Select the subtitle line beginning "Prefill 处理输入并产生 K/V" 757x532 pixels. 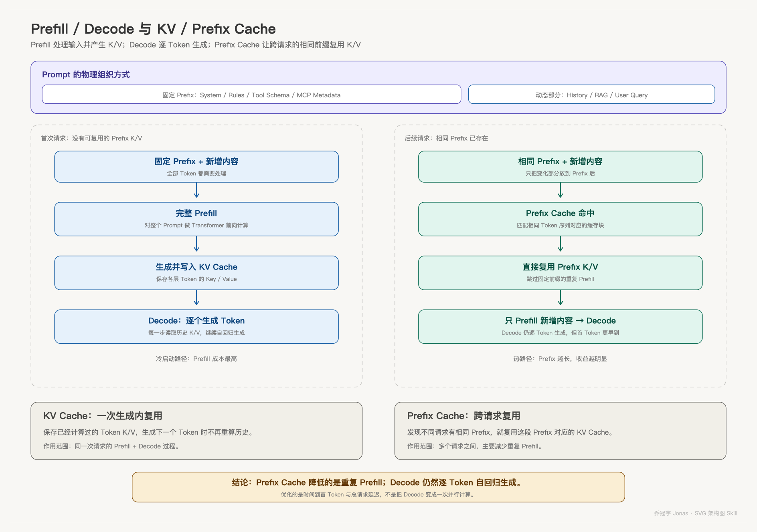click(196, 45)
